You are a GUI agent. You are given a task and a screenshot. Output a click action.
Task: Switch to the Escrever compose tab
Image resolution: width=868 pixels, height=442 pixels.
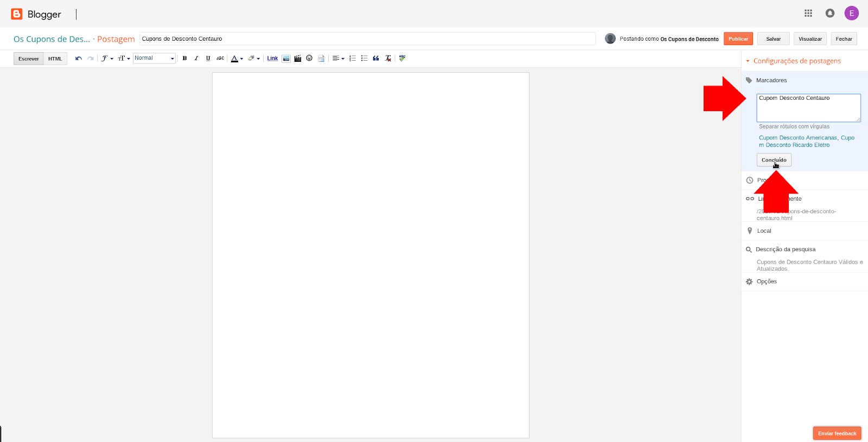pyautogui.click(x=29, y=59)
